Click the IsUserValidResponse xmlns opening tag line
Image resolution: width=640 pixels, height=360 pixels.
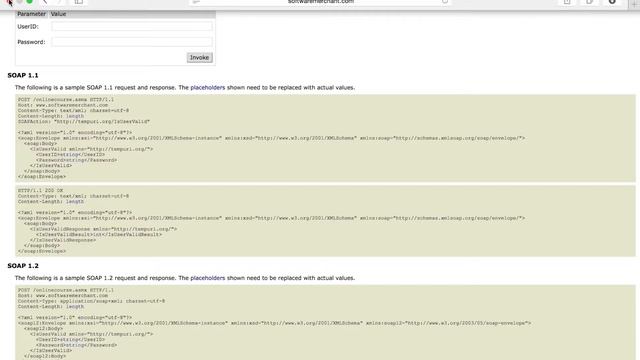(x=104, y=229)
